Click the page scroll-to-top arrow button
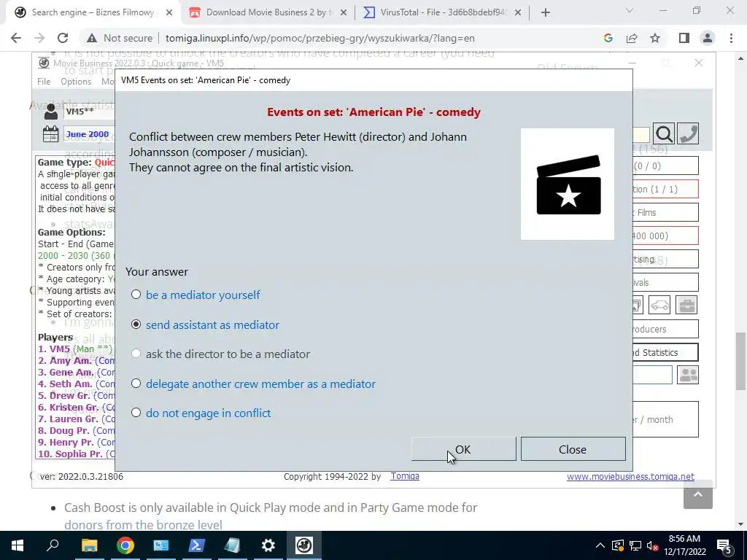Image resolution: width=747 pixels, height=560 pixels. pos(698,495)
